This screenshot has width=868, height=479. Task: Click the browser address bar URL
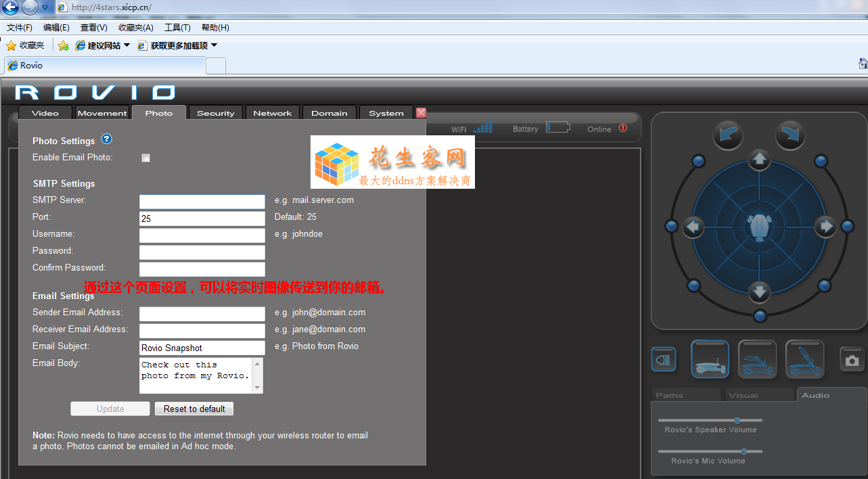(111, 7)
